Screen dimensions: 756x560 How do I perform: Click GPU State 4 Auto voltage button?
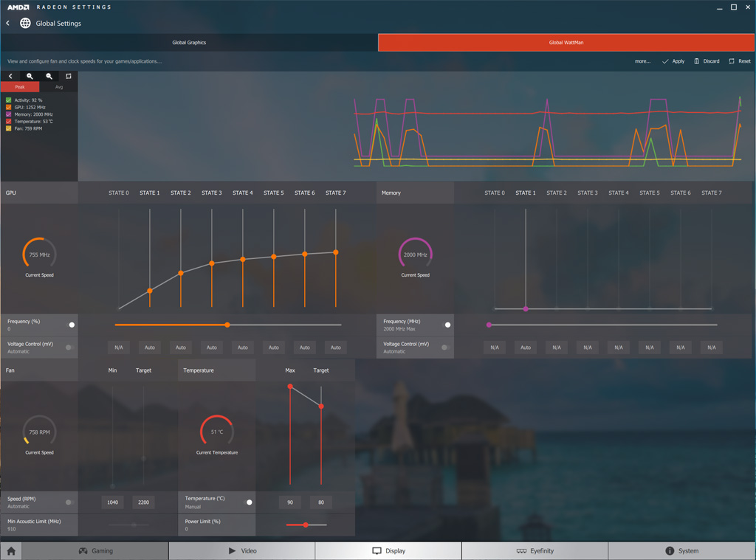(242, 348)
